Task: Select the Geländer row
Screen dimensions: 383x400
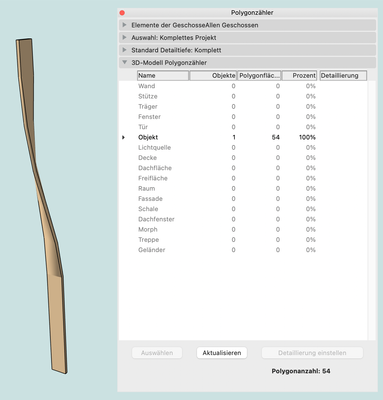Action: (243, 250)
